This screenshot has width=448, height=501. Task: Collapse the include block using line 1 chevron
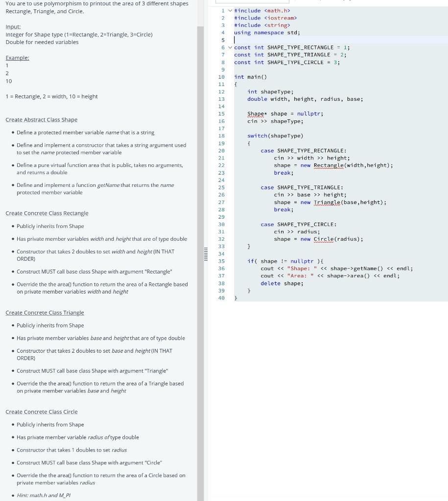(x=230, y=10)
